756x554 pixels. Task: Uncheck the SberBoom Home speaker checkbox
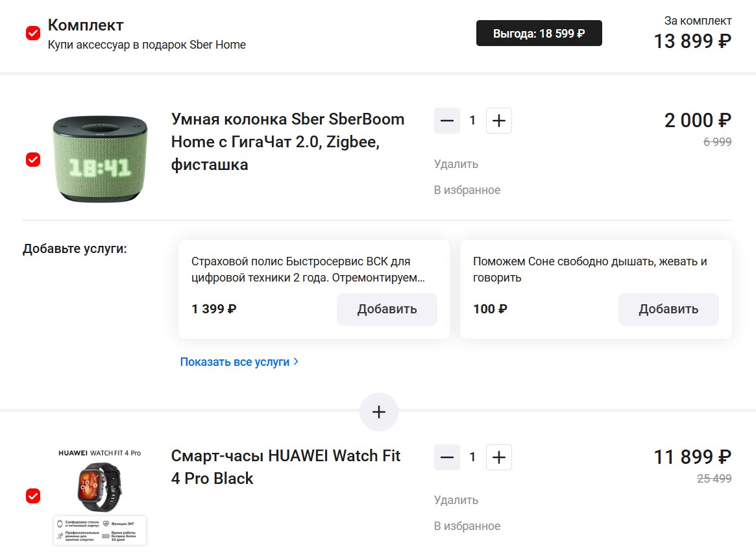(33, 159)
